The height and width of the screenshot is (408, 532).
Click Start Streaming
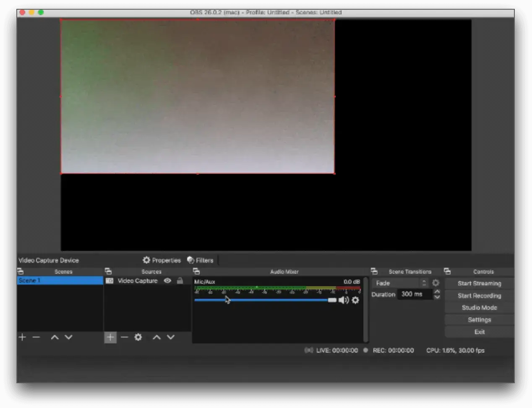point(479,283)
